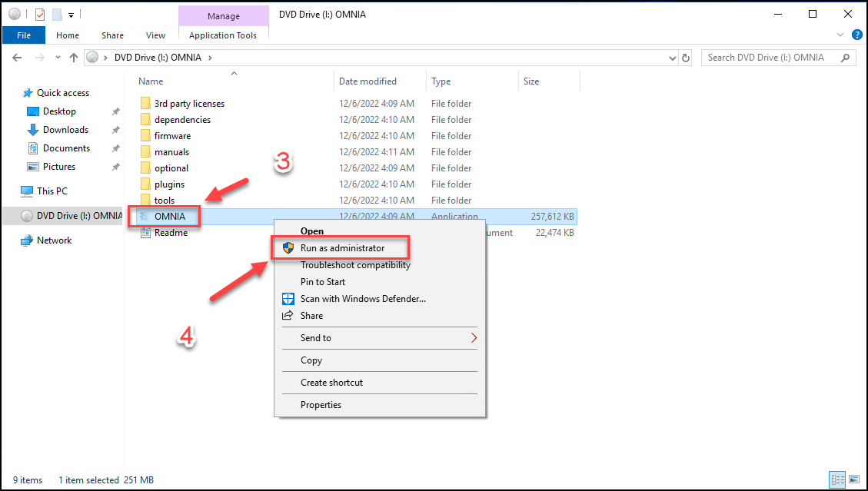This screenshot has width=868, height=491.
Task: Select the Readme file
Action: [x=171, y=233]
